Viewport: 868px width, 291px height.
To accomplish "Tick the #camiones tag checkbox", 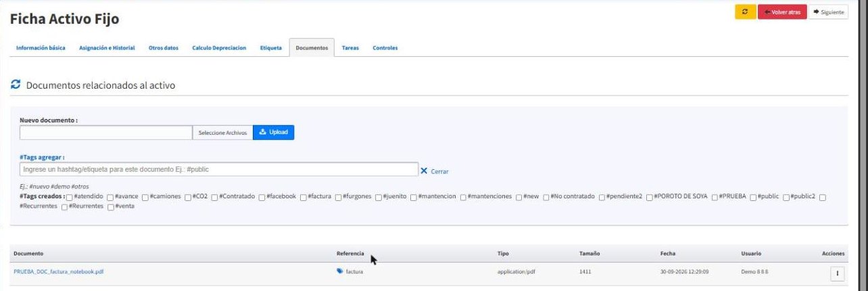I will coord(145,197).
